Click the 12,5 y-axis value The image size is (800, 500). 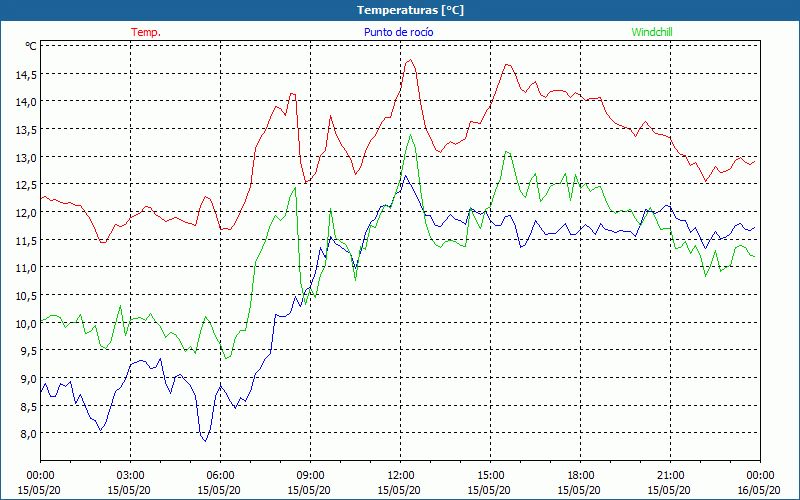[26, 185]
